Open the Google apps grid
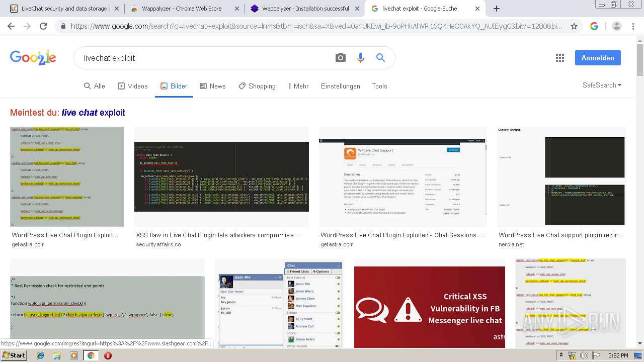 tap(560, 58)
